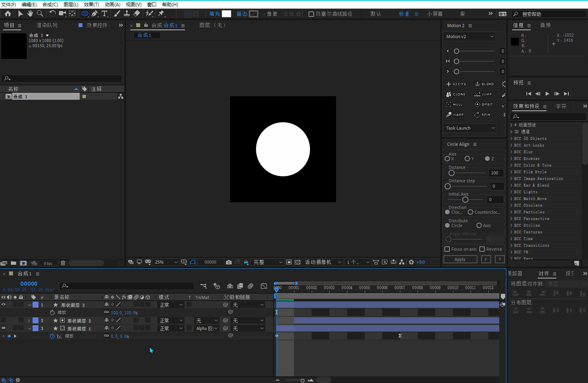Image resolution: width=588 pixels, height=383 pixels.
Task: Click the Puppet Pin tool
Action: (x=161, y=14)
